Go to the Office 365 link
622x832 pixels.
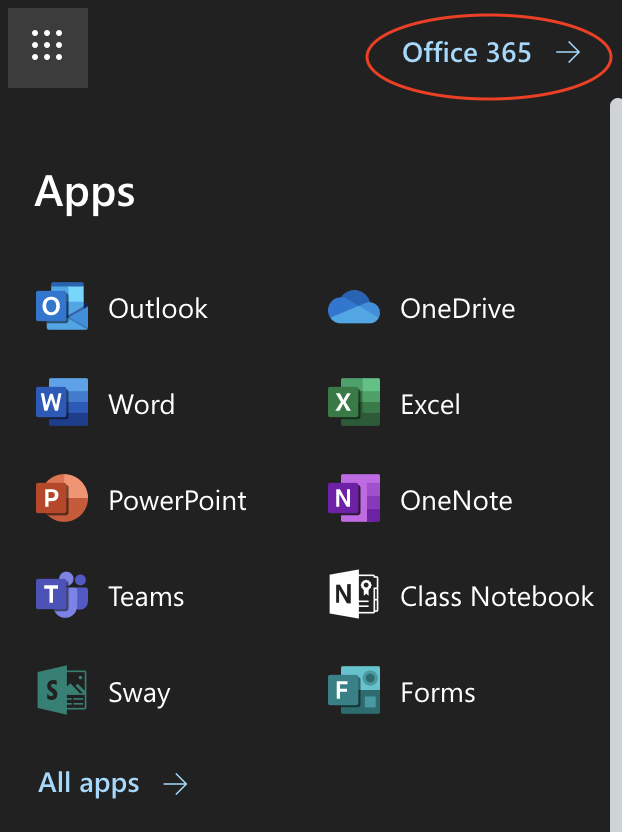[466, 53]
